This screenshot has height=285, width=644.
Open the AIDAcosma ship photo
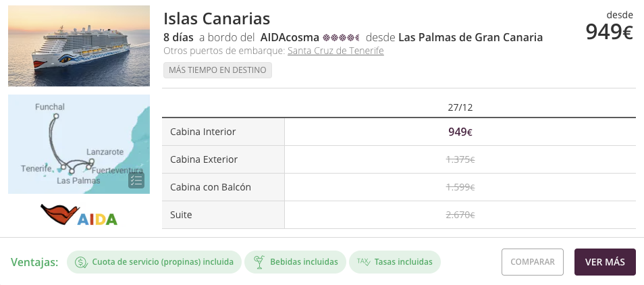[78, 46]
